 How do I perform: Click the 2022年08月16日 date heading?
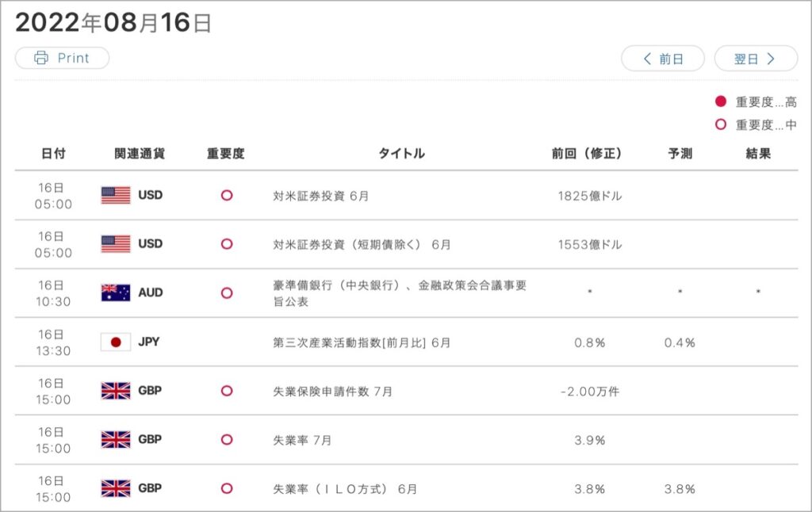(x=113, y=23)
